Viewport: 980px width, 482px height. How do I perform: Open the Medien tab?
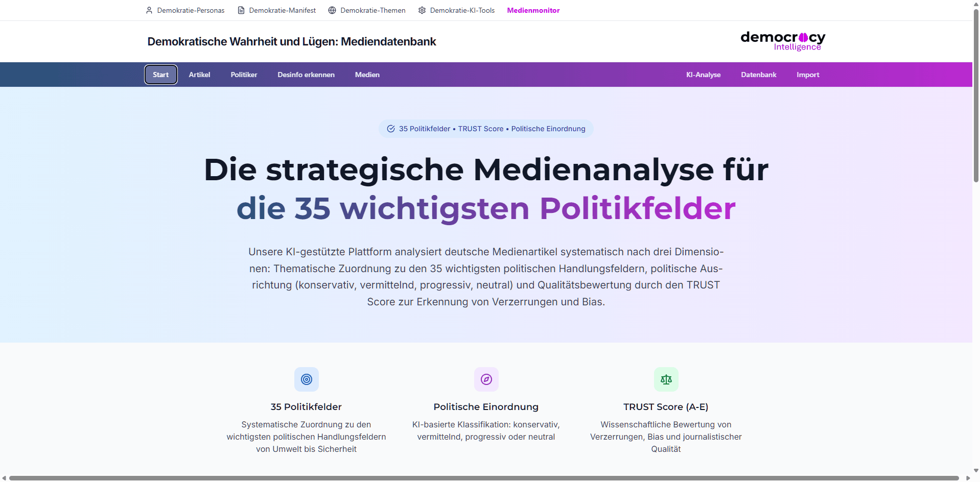(367, 75)
